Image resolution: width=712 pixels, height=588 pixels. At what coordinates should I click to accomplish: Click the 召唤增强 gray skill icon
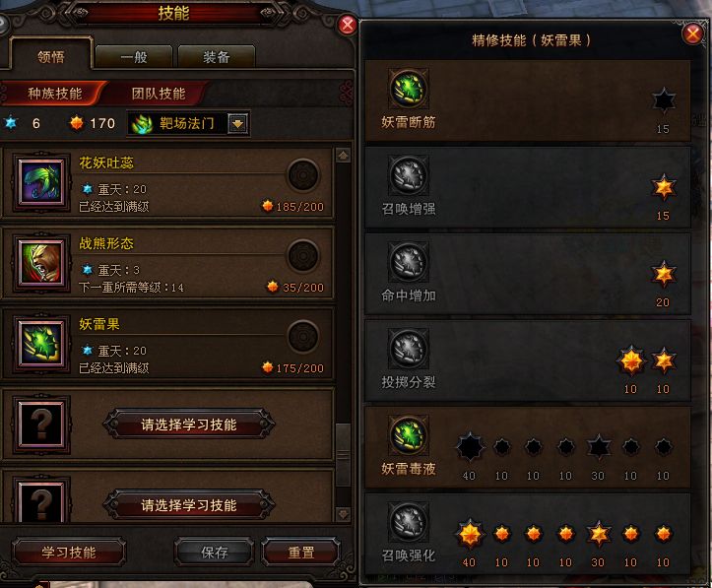409,175
